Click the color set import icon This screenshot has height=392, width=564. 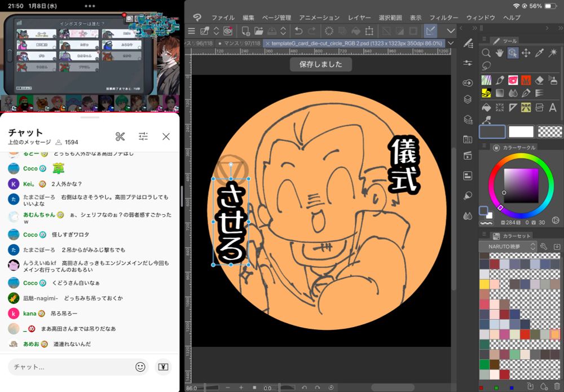coord(557,246)
